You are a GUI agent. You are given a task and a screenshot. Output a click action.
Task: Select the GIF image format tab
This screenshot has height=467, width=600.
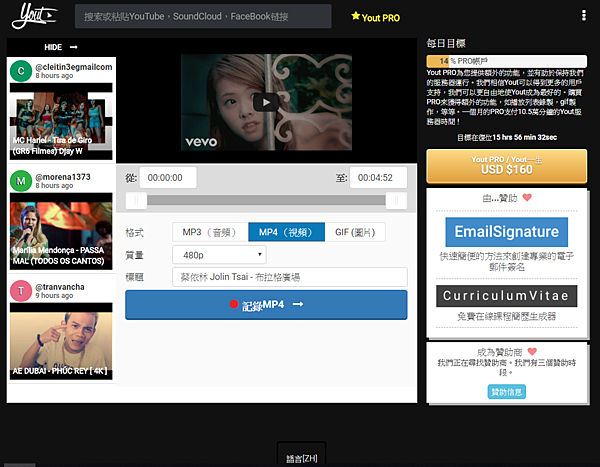coord(355,232)
